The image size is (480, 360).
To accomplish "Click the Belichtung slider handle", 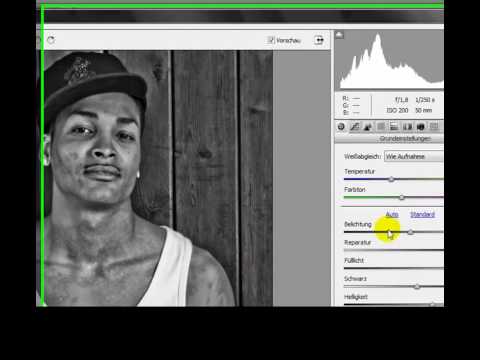I will click(411, 232).
